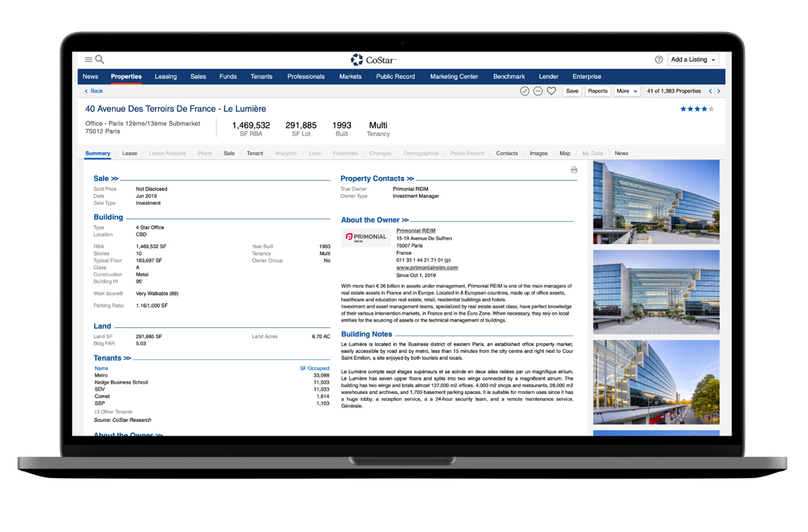Open the News menu
The height and width of the screenshot is (532, 808).
tap(91, 77)
